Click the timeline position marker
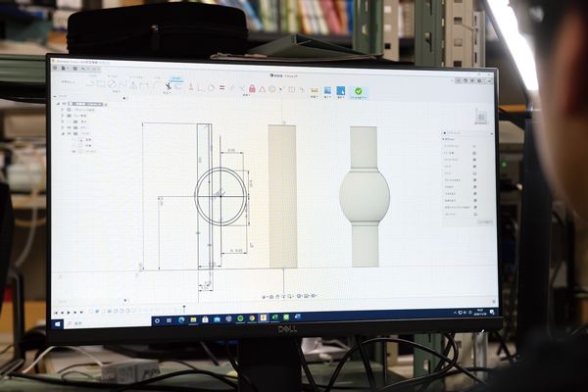This screenshot has height=392, width=588. [x=184, y=309]
